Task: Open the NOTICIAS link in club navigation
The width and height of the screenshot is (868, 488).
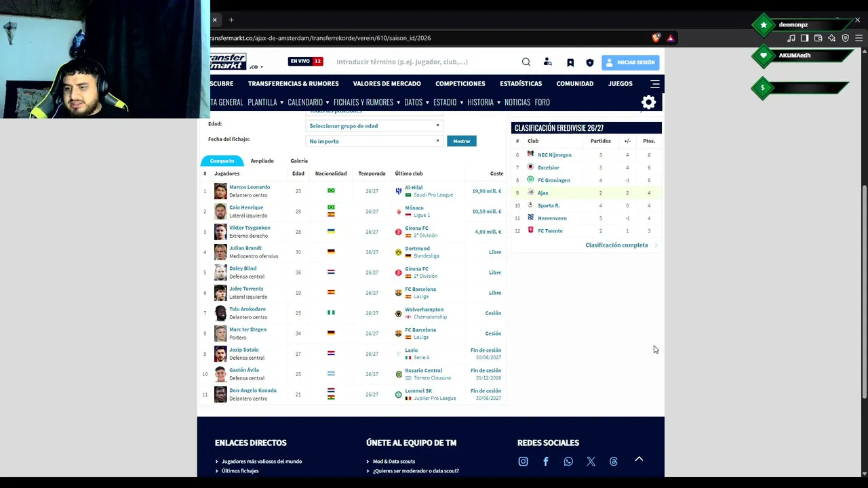Action: pos(517,102)
